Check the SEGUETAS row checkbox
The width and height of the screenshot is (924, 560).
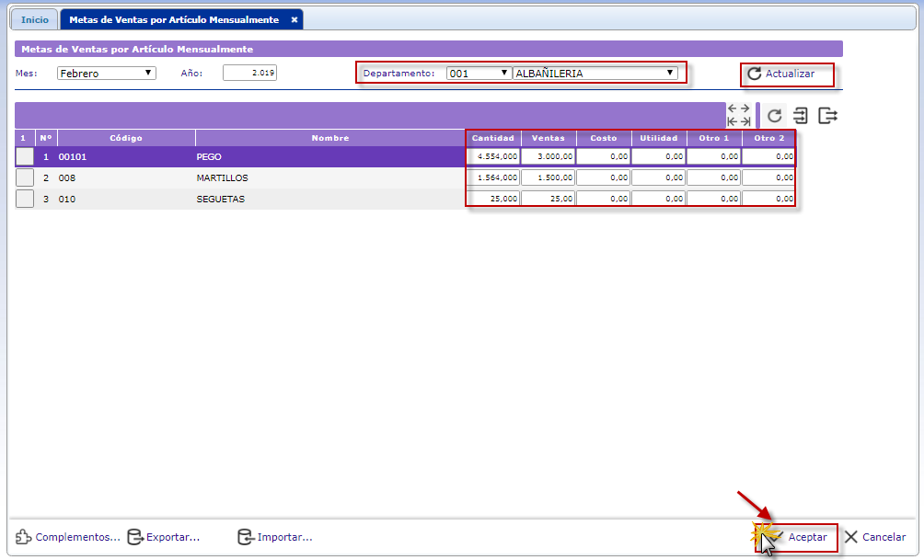[25, 199]
